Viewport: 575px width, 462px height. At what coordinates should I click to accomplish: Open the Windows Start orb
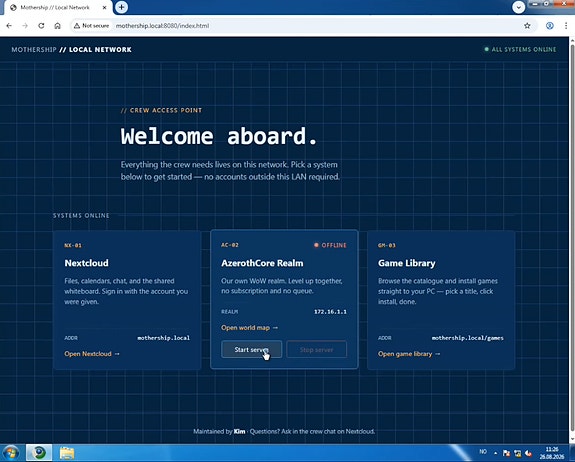tap(11, 453)
